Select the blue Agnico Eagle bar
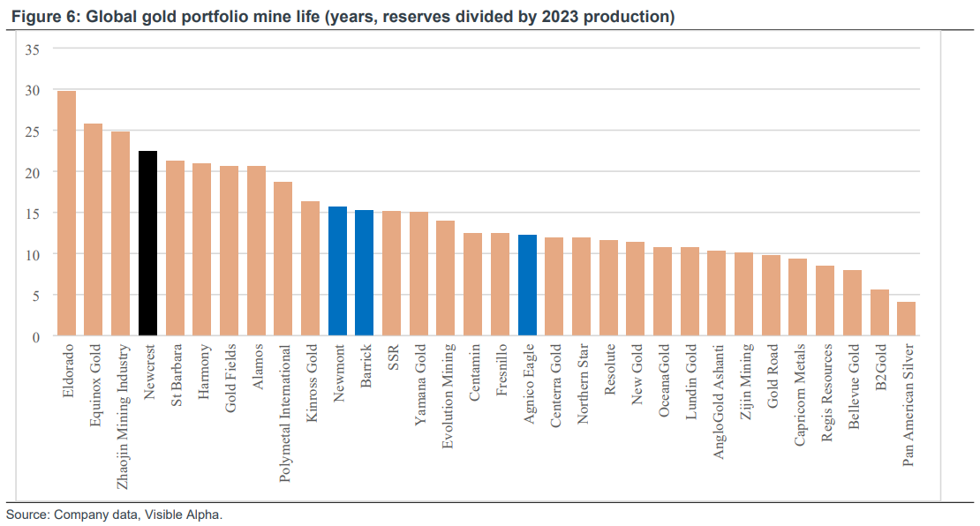 coord(528,285)
